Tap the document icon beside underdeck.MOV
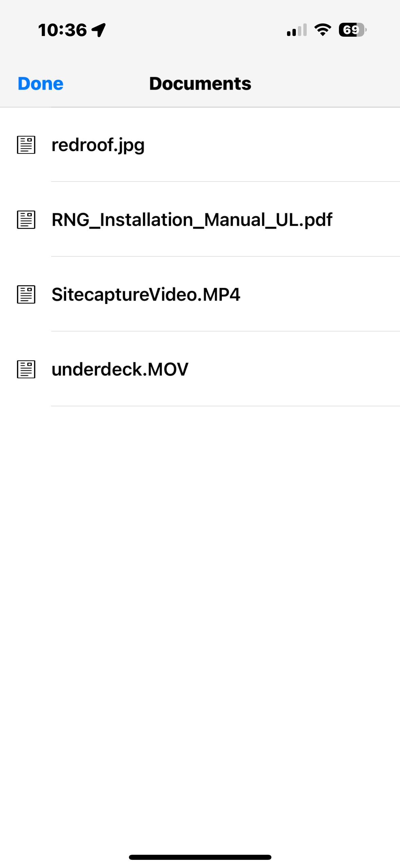 coord(26,369)
